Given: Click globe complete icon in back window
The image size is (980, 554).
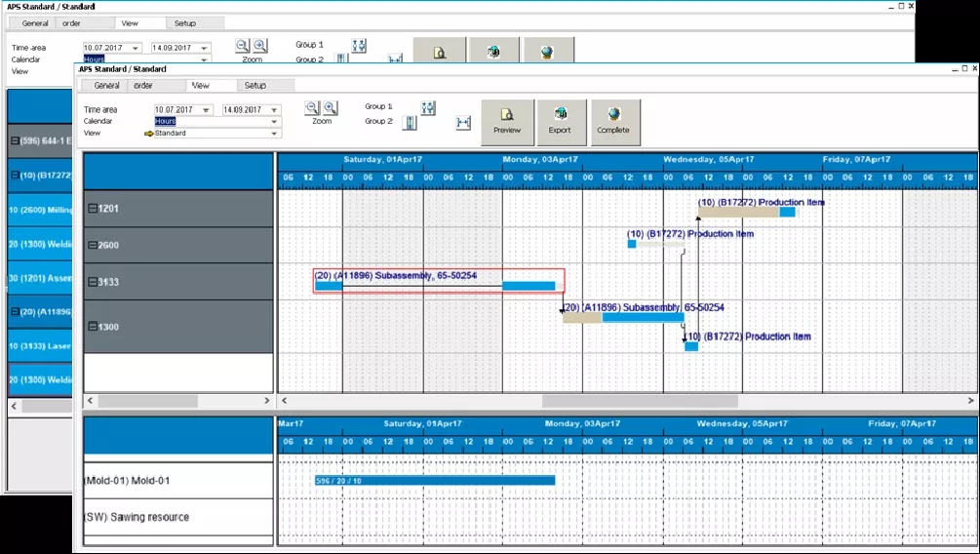Looking at the screenshot, I should [x=547, y=52].
